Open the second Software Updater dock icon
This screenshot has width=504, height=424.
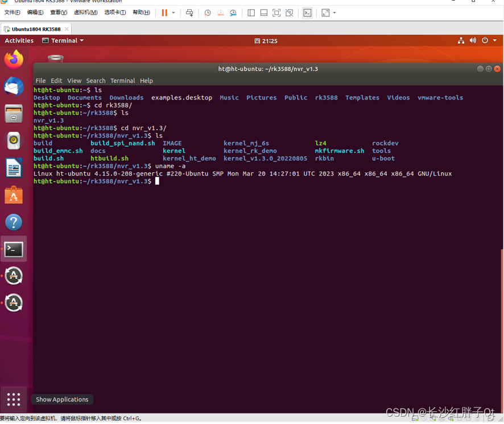[x=14, y=303]
